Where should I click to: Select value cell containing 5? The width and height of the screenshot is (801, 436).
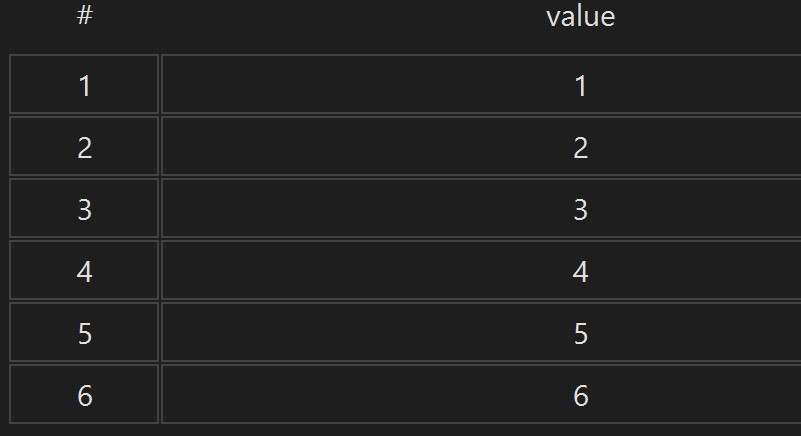point(481,332)
